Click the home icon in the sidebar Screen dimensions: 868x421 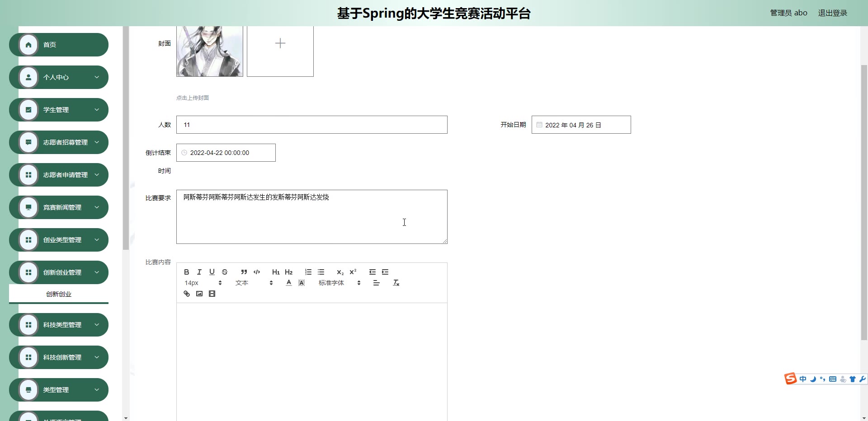[28, 45]
